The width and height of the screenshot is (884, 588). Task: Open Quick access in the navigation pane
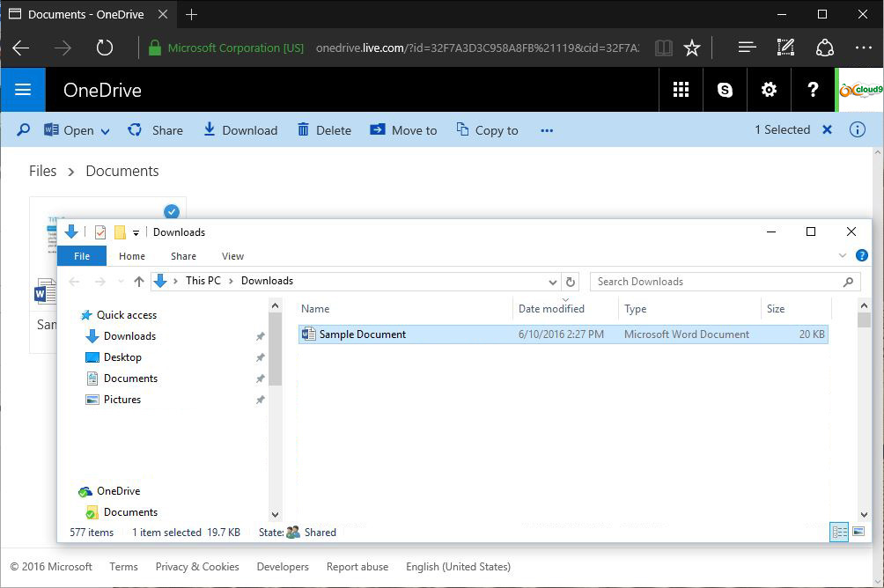(127, 315)
